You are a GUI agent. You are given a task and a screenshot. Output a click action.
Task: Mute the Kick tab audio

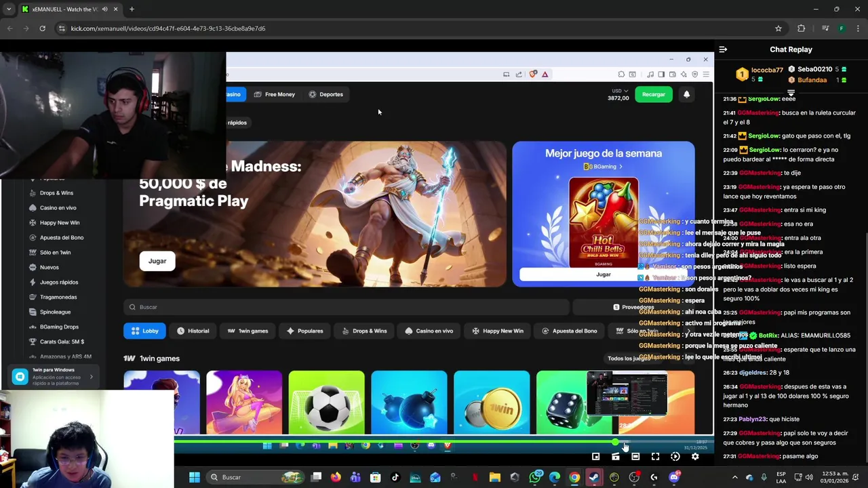pyautogui.click(x=104, y=9)
